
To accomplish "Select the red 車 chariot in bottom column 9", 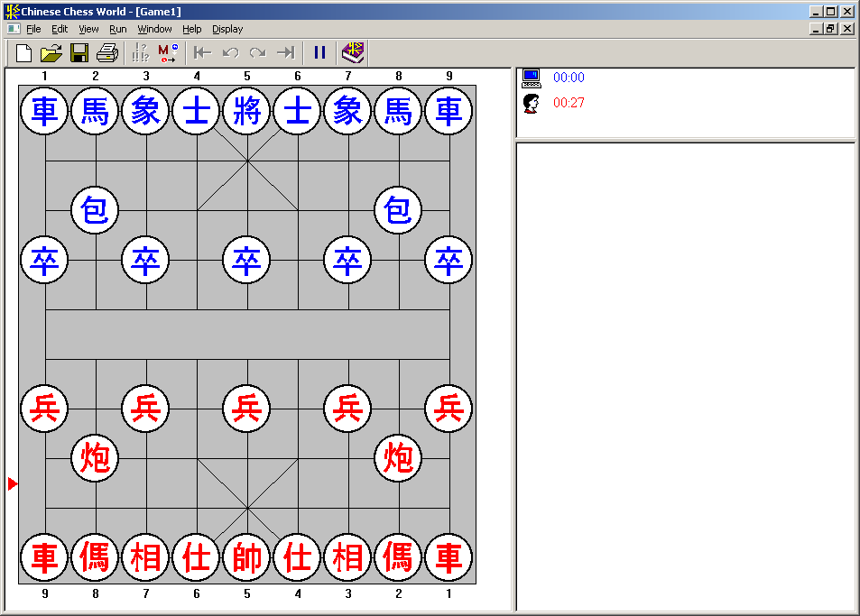I will point(44,557).
